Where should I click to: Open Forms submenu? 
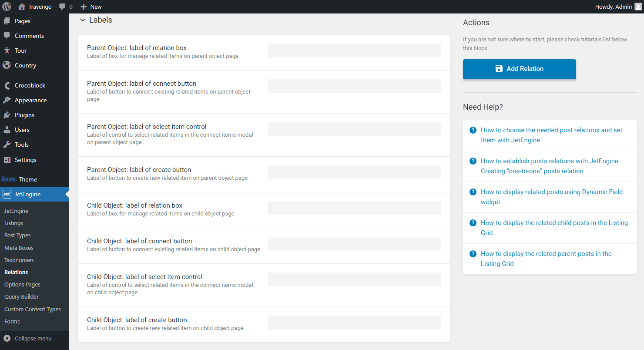click(12, 321)
